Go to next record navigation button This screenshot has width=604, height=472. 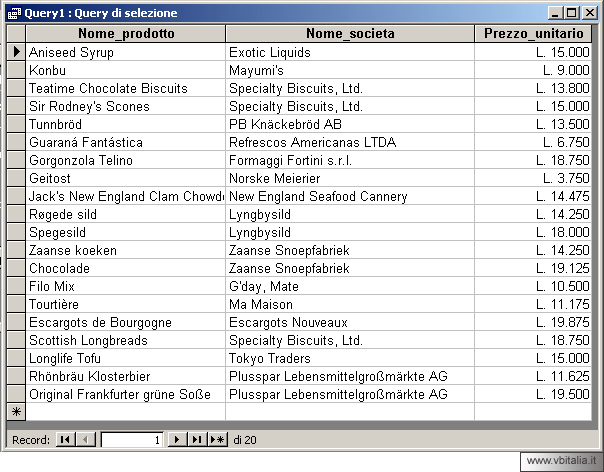coord(176,439)
